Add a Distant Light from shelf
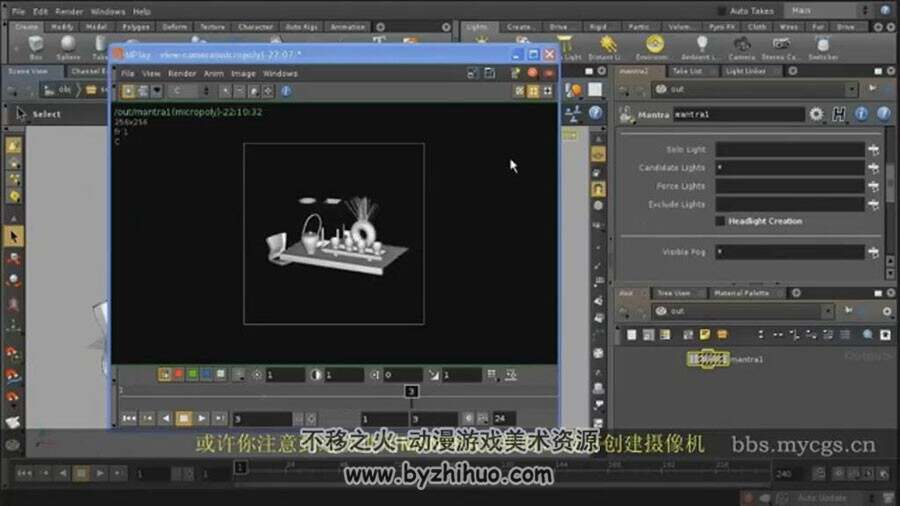 [606, 47]
